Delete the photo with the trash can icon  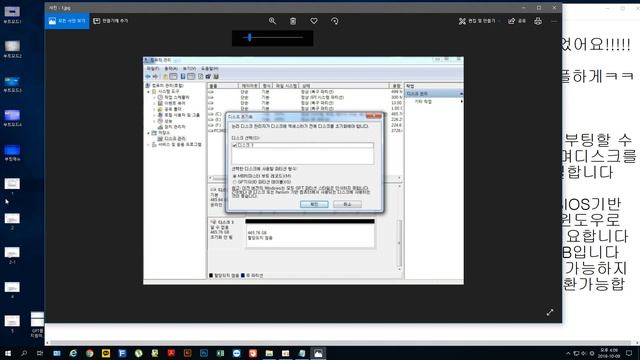[x=293, y=21]
